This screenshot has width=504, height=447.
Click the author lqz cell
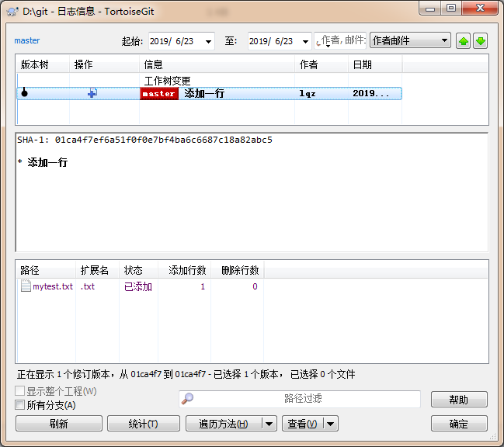pyautogui.click(x=308, y=93)
